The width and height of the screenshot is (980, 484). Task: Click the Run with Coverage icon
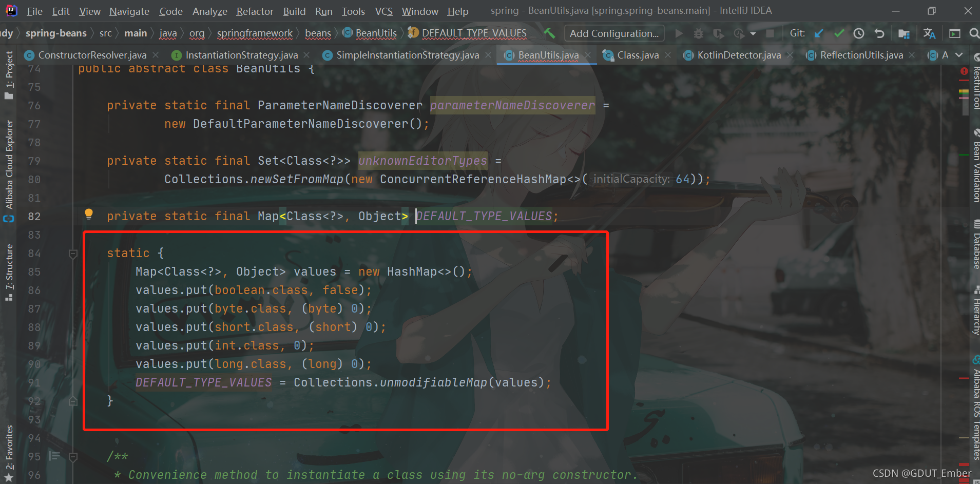[x=719, y=33]
